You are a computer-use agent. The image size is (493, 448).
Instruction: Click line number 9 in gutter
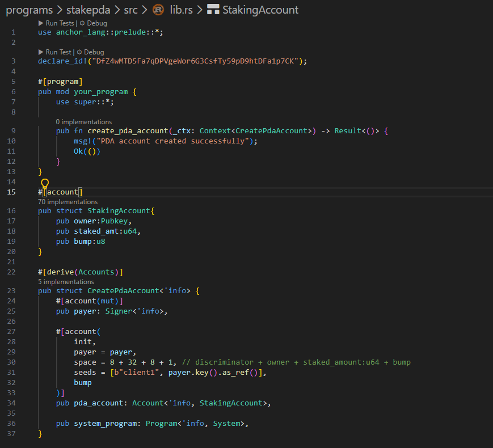[13, 131]
